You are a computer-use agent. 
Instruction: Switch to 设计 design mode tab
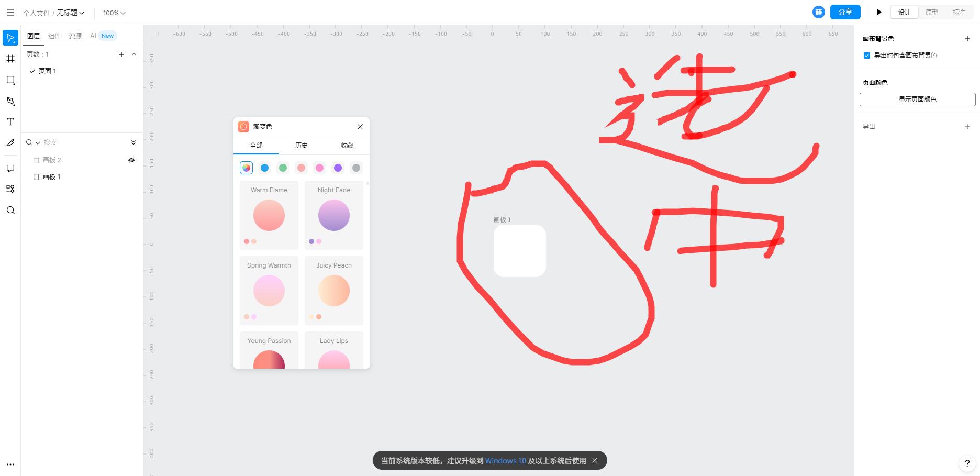[x=905, y=13]
